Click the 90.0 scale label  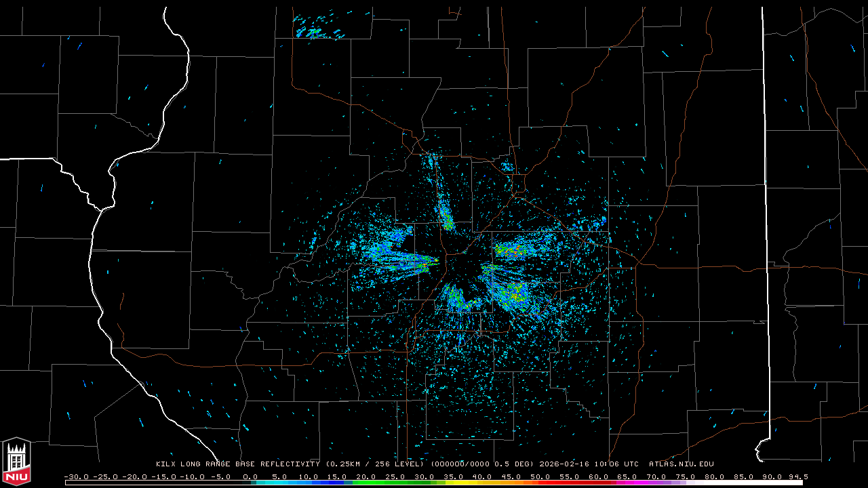coord(772,476)
